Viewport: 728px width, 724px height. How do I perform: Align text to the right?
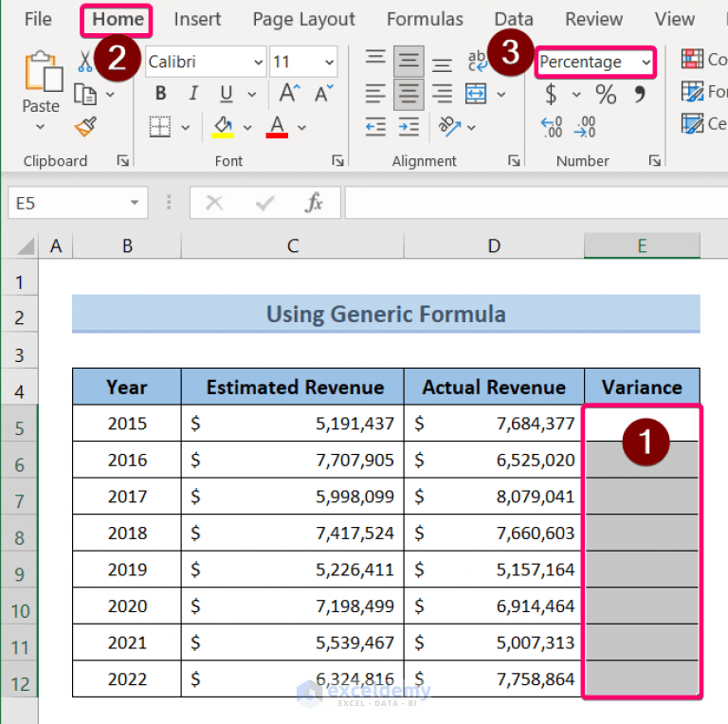point(442,94)
